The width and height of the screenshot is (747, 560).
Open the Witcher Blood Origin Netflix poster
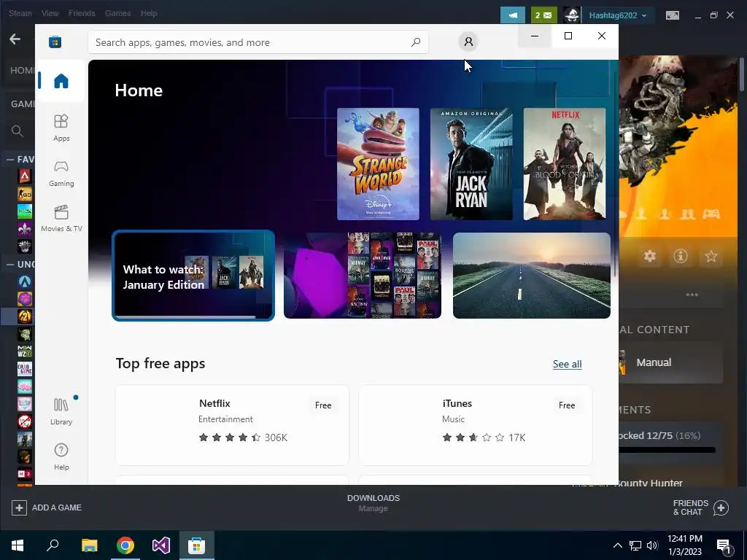point(564,164)
